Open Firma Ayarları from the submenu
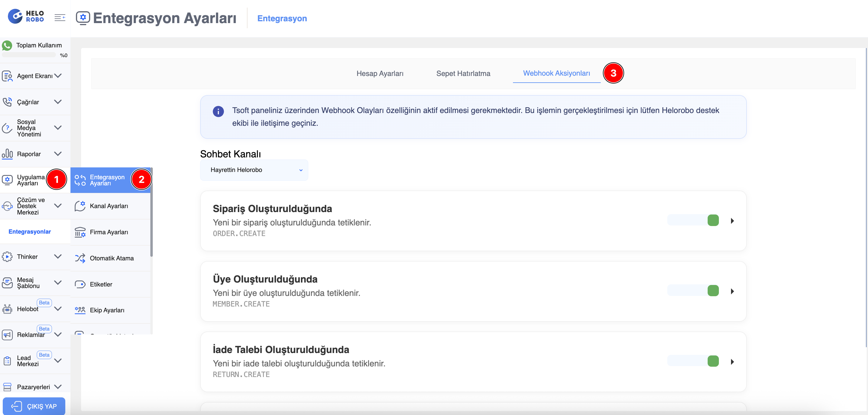This screenshot has height=415, width=868. click(111, 232)
